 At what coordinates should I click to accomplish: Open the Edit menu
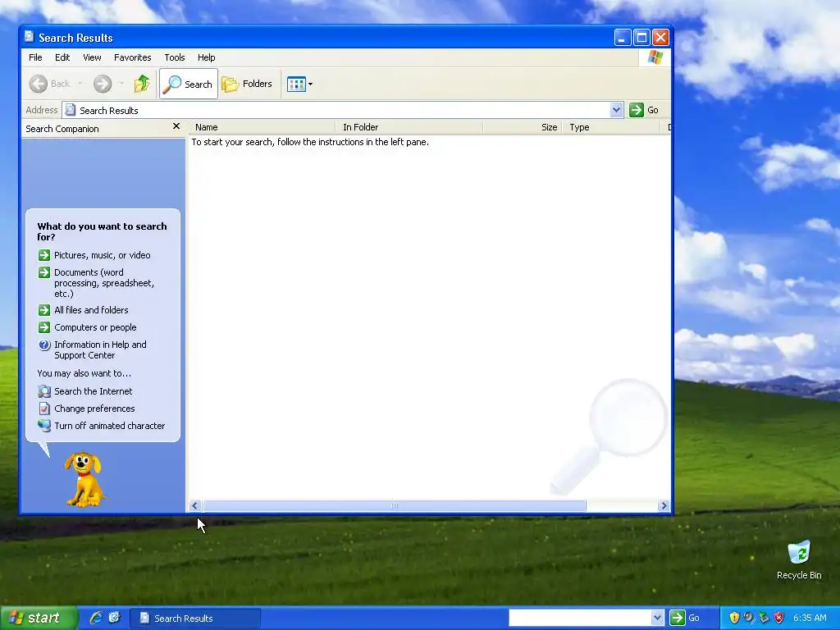[62, 57]
